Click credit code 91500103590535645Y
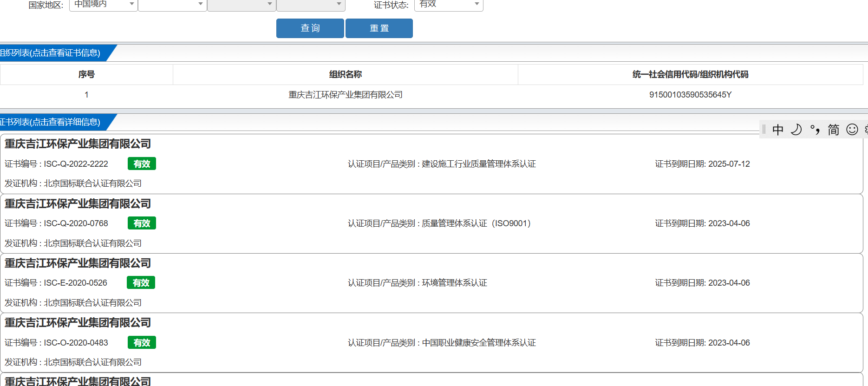This screenshot has width=868, height=386. [x=691, y=95]
